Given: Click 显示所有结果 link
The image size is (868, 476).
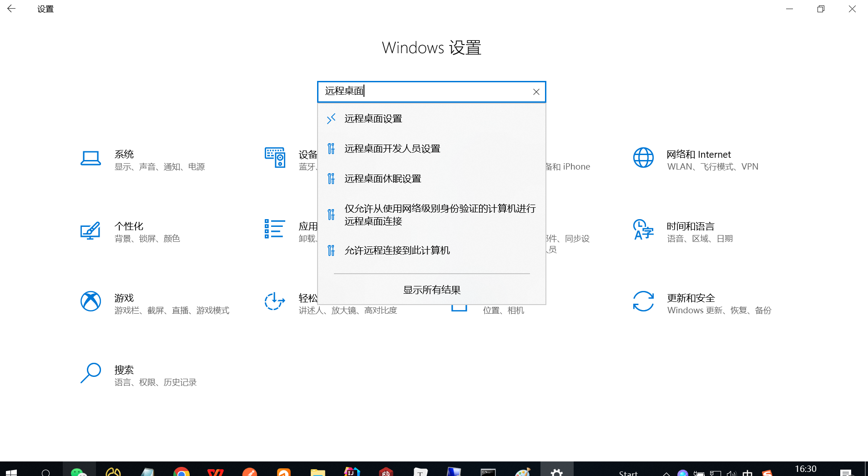Looking at the screenshot, I should [432, 290].
